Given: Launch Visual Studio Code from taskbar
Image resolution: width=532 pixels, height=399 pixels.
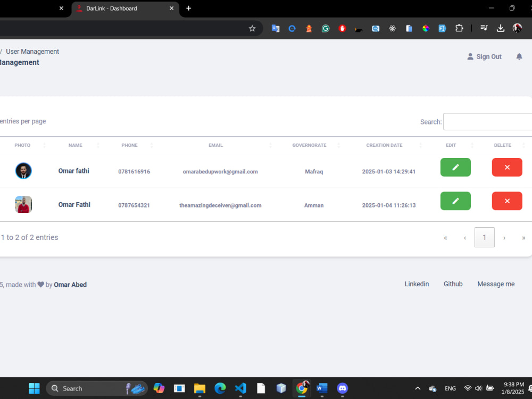Looking at the screenshot, I should point(240,388).
